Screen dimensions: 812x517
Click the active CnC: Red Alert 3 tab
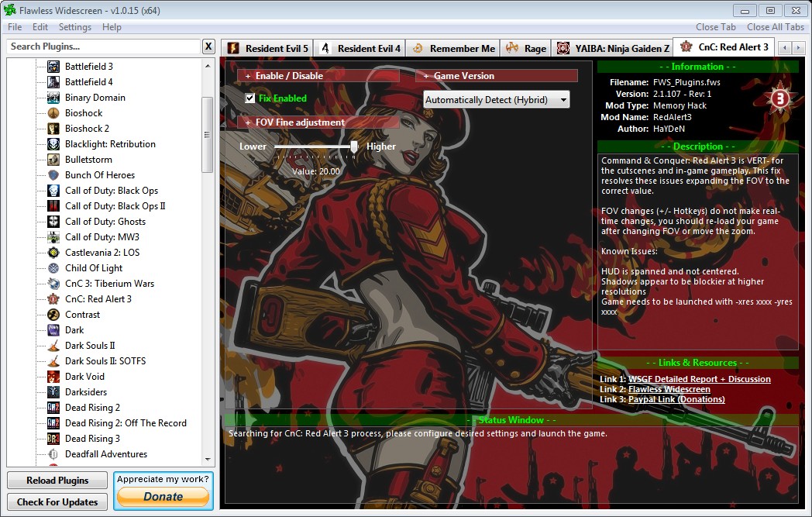point(724,47)
